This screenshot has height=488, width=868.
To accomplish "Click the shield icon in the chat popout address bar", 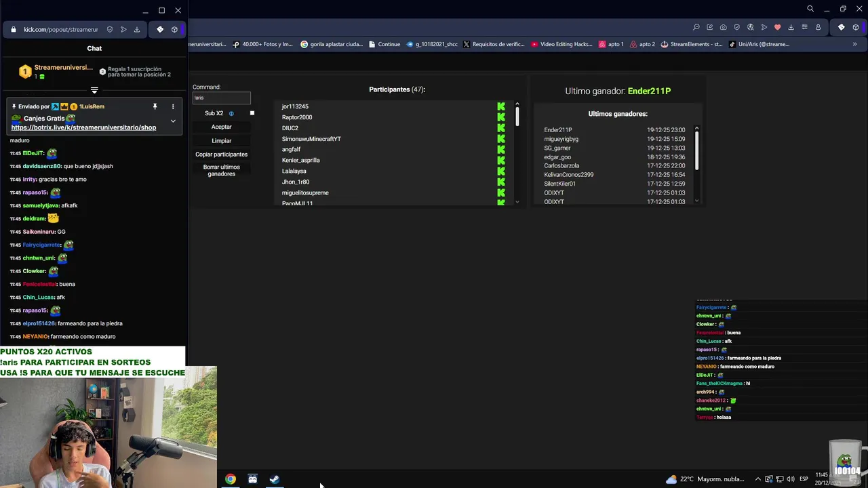I will coord(110,29).
